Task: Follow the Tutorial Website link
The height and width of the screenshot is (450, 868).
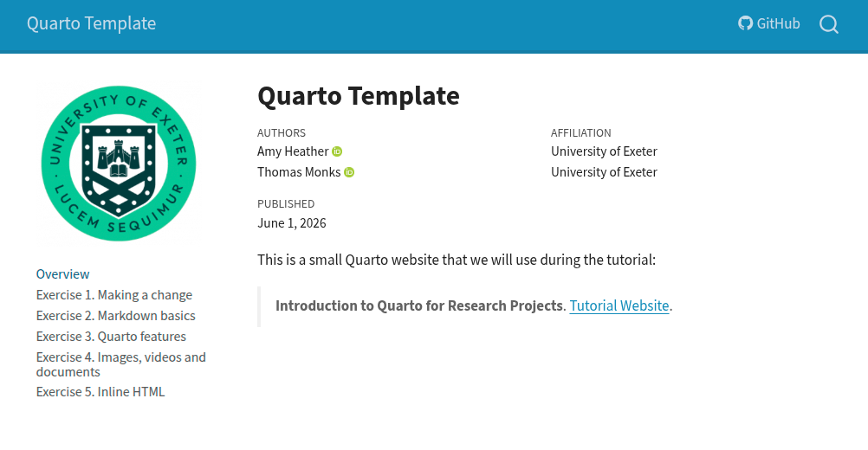Action: 619,305
